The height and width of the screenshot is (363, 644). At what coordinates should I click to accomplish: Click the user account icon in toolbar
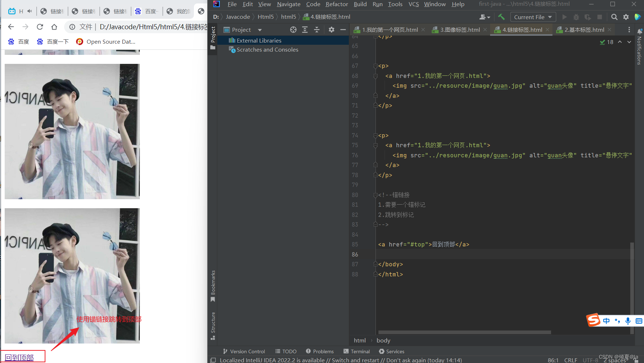tap(485, 17)
